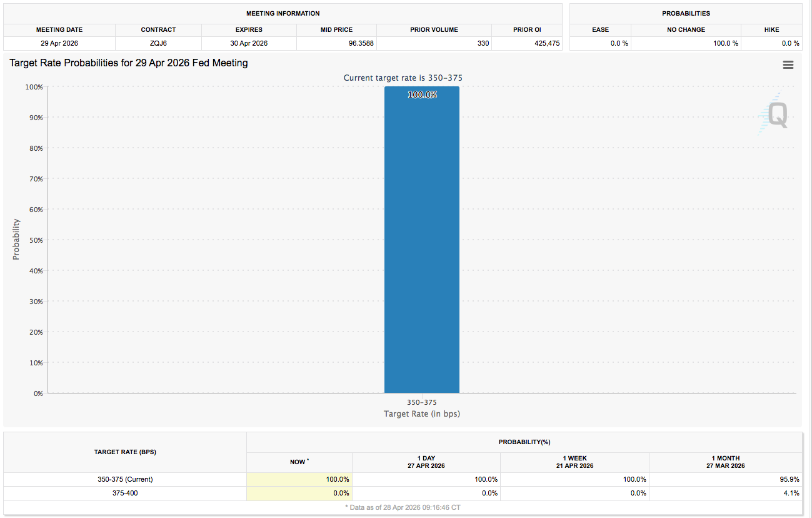The width and height of the screenshot is (812, 518).
Task: Select the MID PRICE column header
Action: pyautogui.click(x=336, y=30)
